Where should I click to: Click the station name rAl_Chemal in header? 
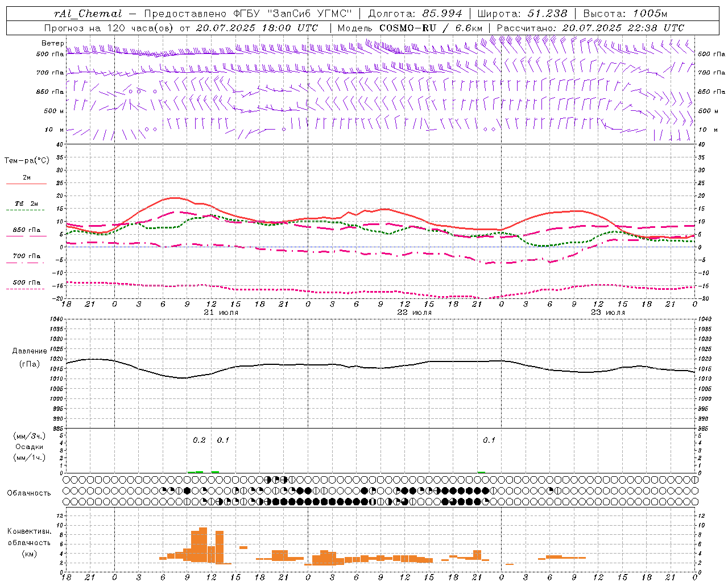coord(88,14)
